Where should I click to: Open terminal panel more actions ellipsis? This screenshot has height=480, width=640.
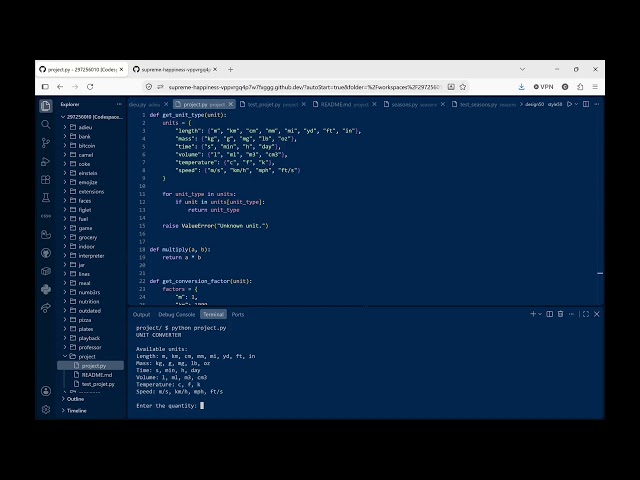pos(571,314)
